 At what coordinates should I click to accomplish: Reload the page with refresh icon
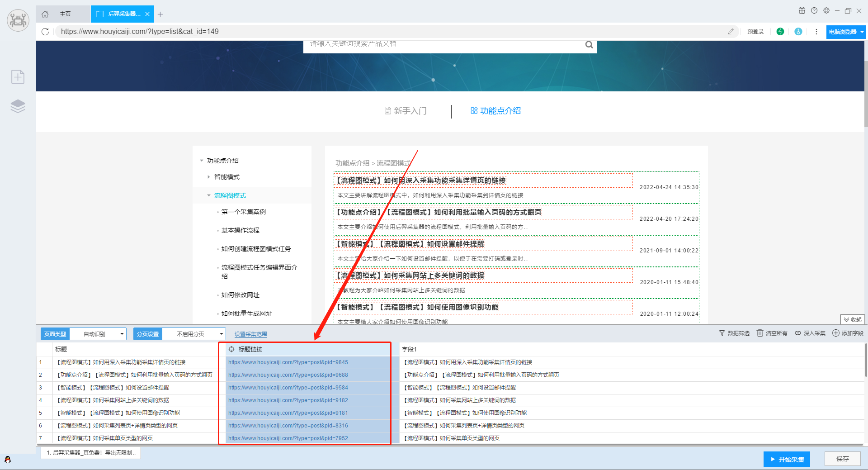coord(45,32)
